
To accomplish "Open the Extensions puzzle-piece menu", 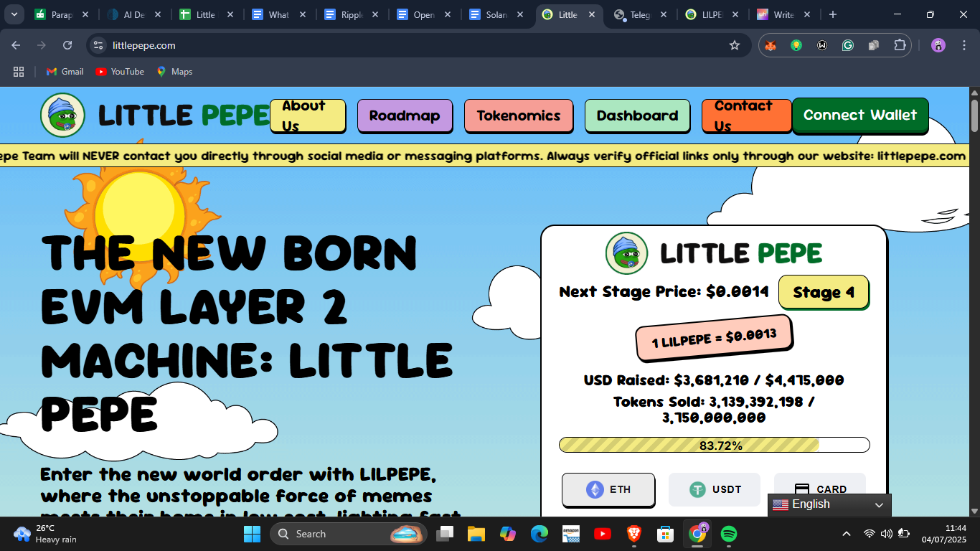I will [x=900, y=45].
